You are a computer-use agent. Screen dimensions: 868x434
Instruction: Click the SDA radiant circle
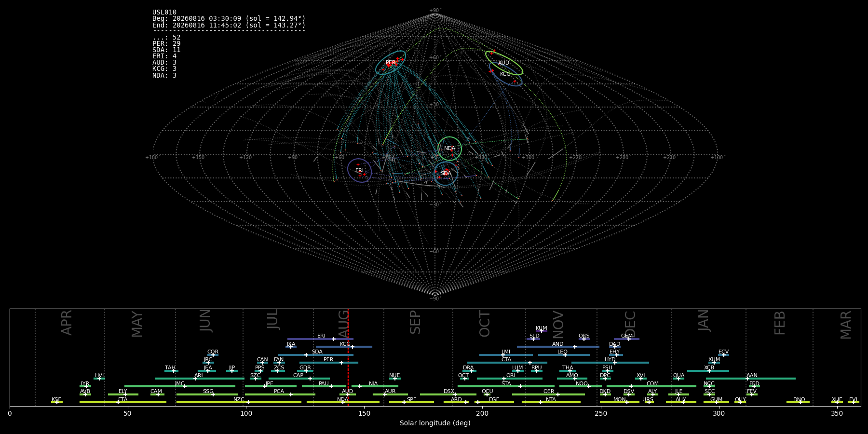click(x=446, y=174)
